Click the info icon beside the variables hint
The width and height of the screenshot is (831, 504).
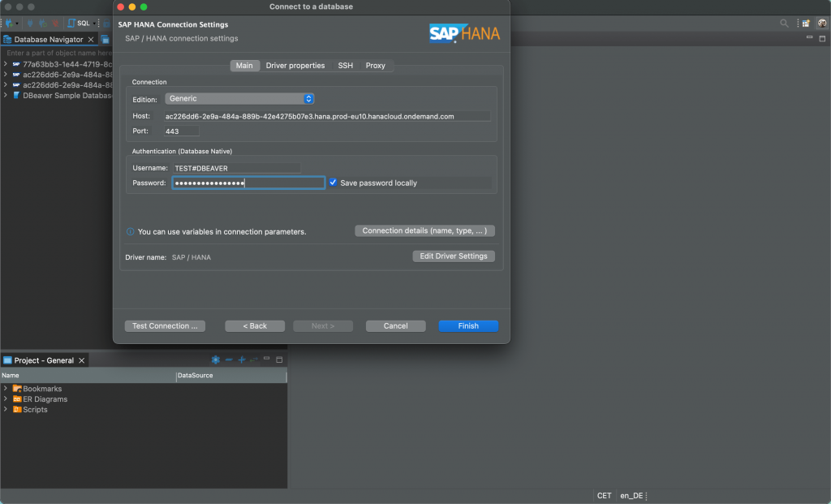tap(131, 231)
